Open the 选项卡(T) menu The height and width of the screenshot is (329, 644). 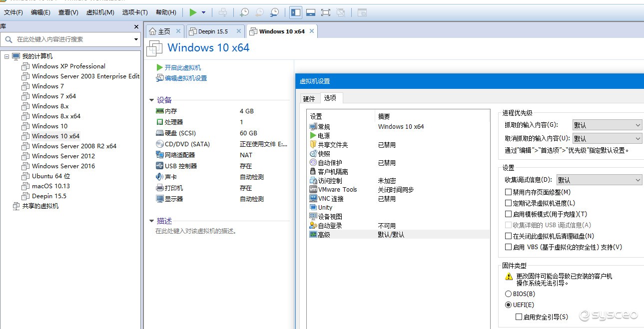point(135,12)
